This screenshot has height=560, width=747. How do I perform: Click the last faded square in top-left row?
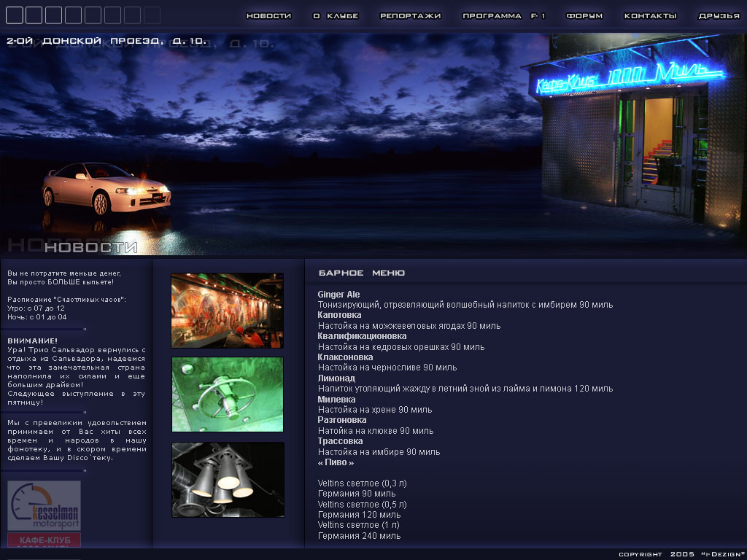click(152, 15)
